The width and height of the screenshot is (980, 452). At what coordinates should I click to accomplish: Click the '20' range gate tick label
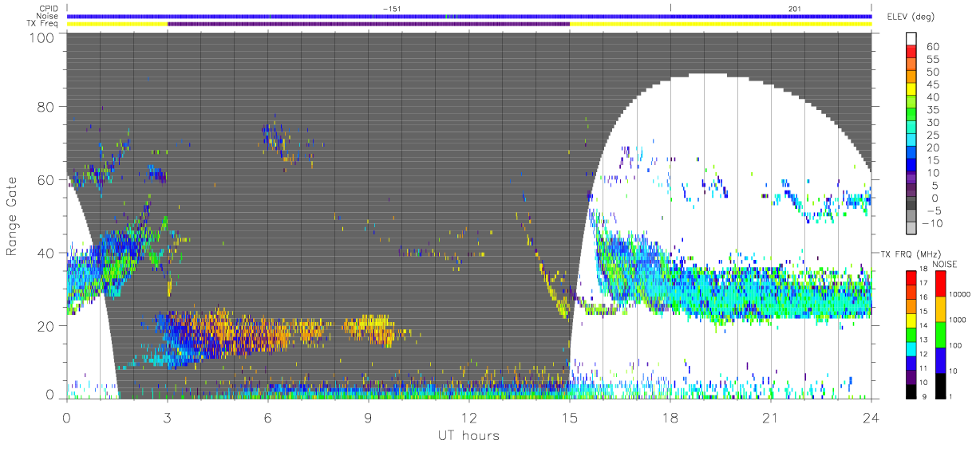(x=47, y=326)
